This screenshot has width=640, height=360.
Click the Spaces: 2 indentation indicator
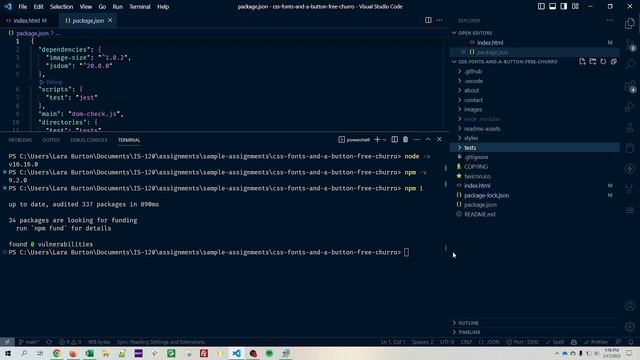(x=422, y=342)
